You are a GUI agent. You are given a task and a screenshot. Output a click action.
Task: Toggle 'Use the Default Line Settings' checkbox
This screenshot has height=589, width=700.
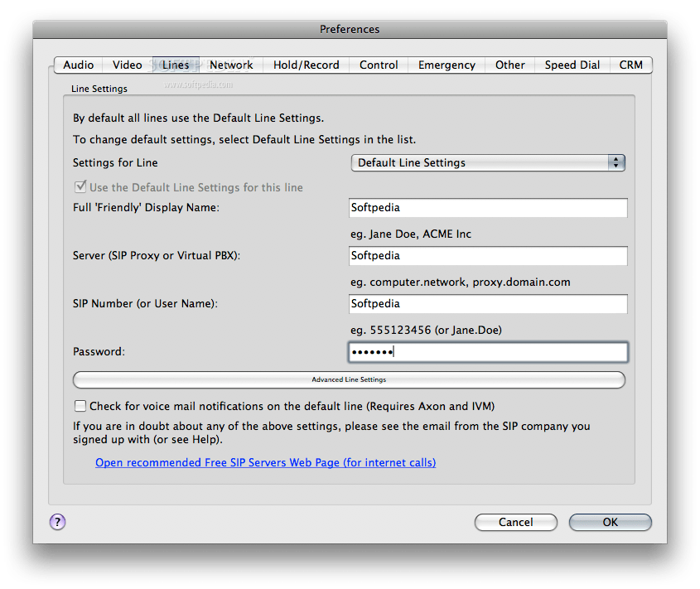pos(80,187)
